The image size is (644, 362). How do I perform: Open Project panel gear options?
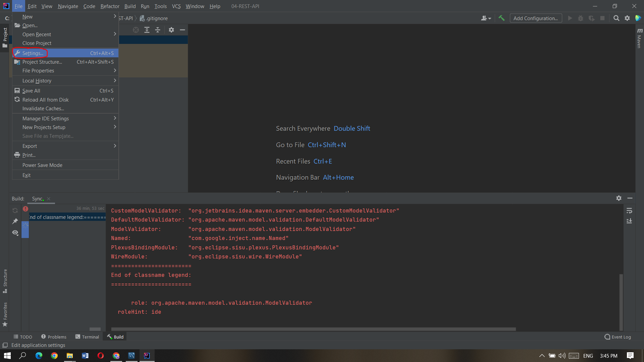pos(171,30)
